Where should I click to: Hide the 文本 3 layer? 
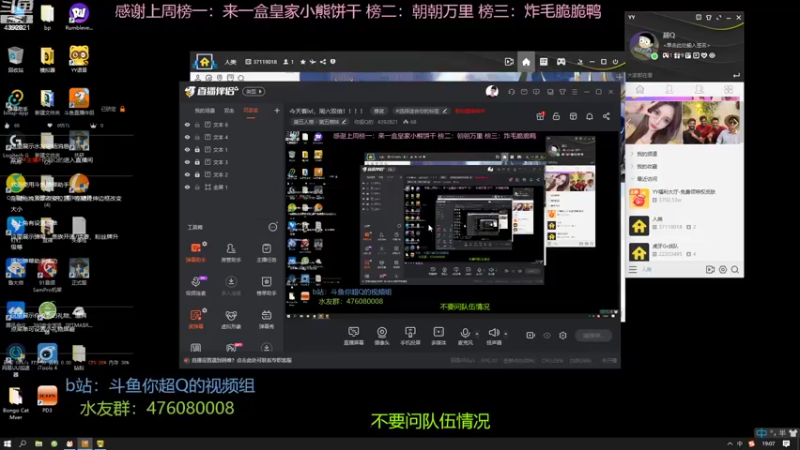click(x=187, y=162)
